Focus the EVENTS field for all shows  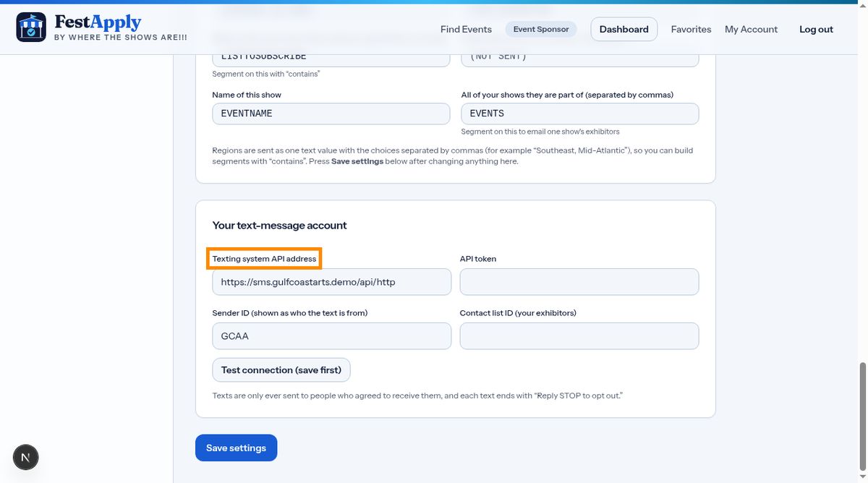coord(580,114)
